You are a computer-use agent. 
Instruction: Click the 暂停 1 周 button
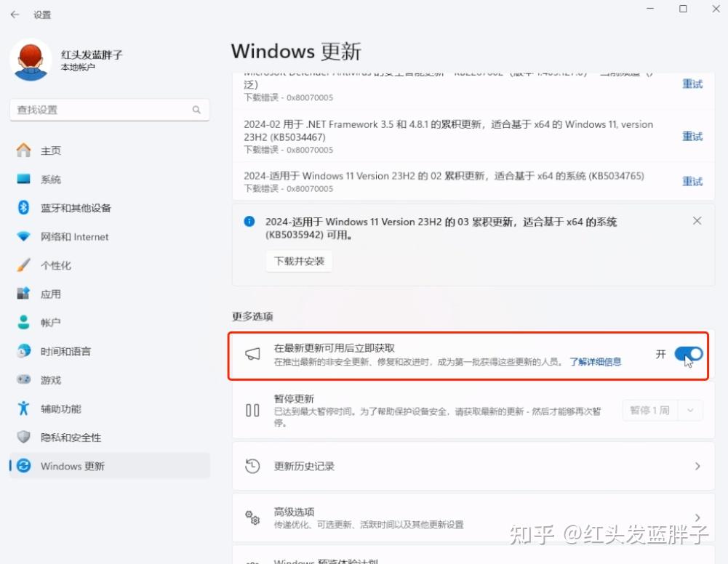(x=649, y=411)
